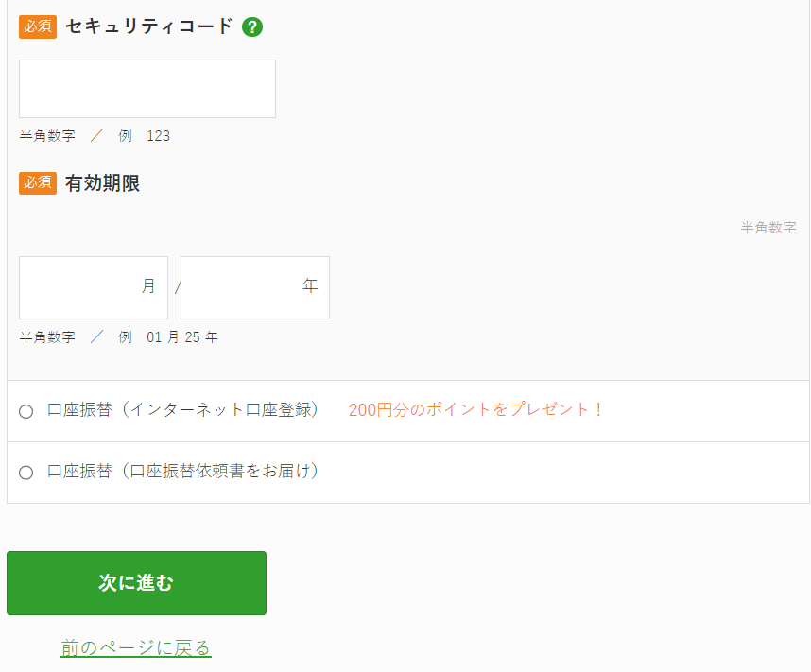Click the 有効期限 heading label
Image resolution: width=811 pixels, height=672 pixels.
tap(102, 183)
